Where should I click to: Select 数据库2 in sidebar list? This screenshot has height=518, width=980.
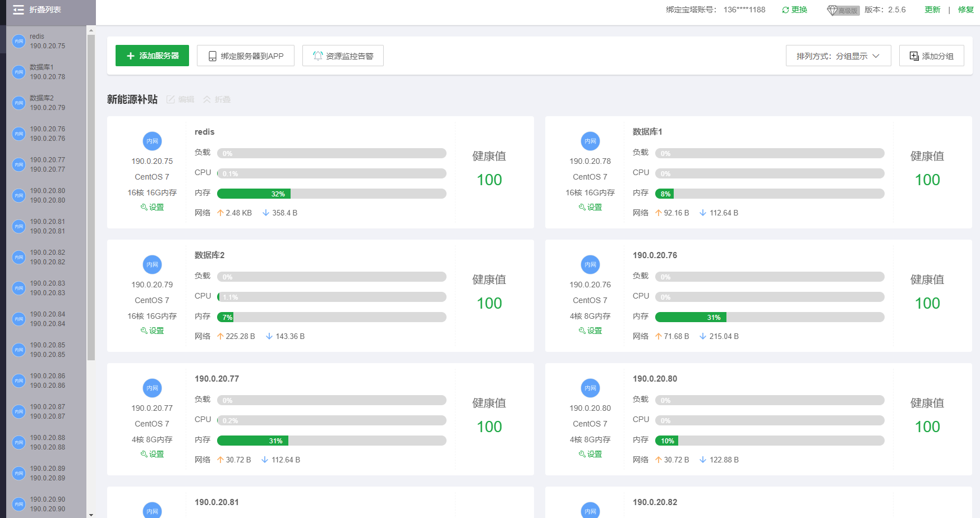tap(46, 103)
